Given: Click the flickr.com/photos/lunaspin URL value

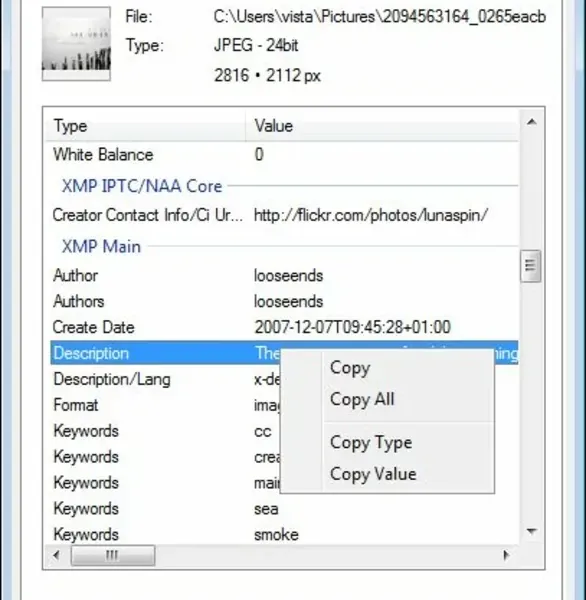Looking at the screenshot, I should 371,215.
